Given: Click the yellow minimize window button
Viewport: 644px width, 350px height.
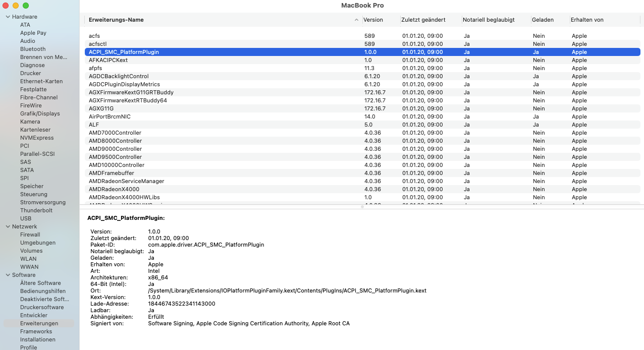Looking at the screenshot, I should coord(16,6).
